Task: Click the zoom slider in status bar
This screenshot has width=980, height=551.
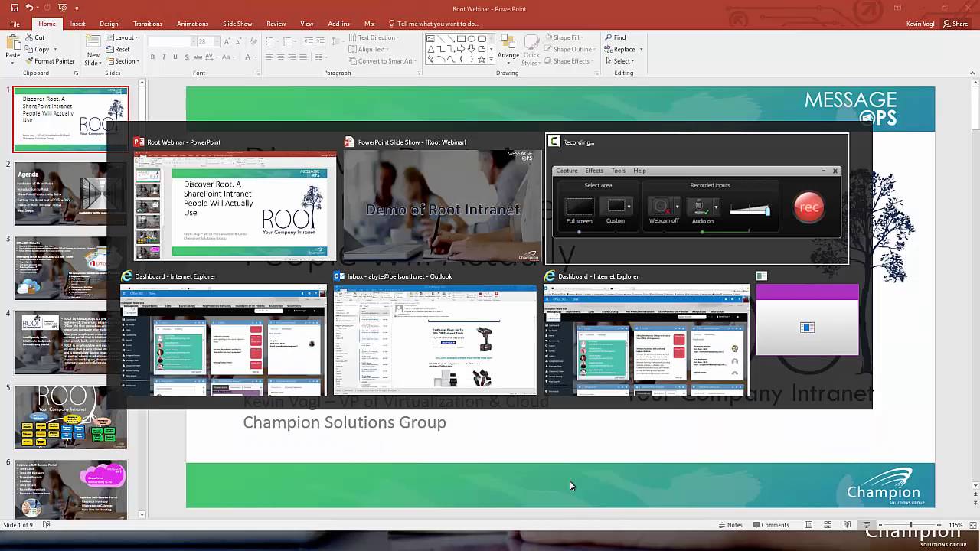Action: click(x=910, y=525)
